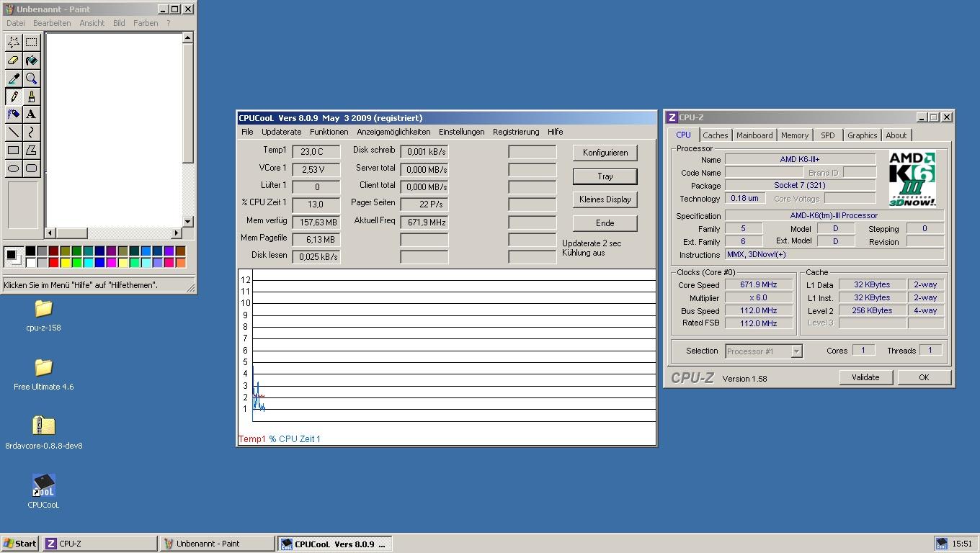This screenshot has height=553, width=980.
Task: Click the Paint horizontal scrollbar right arrow
Action: click(177, 233)
